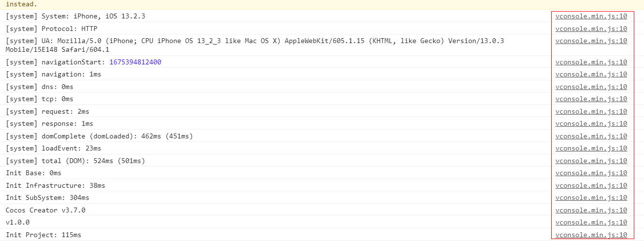
Task: Open source link for Init SubSystem log
Action: [591, 198]
